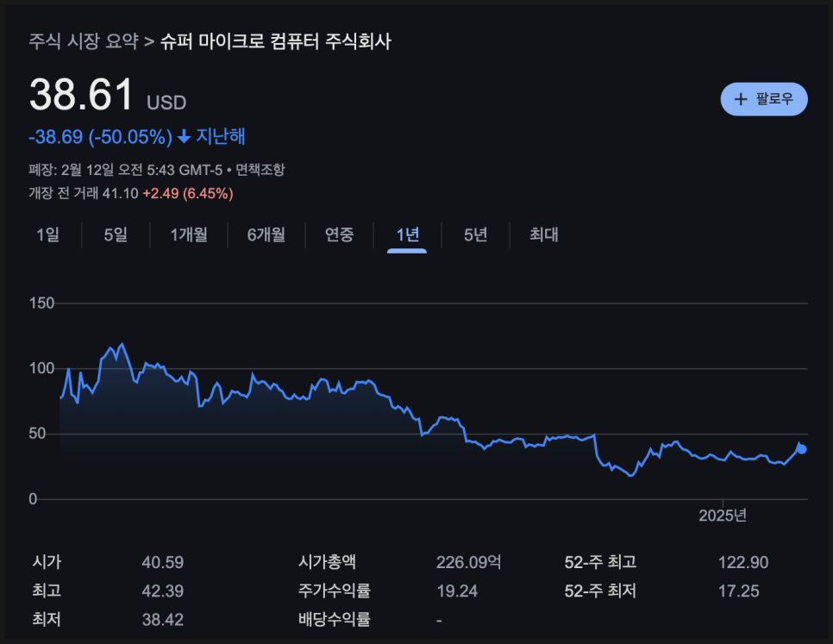Image resolution: width=833 pixels, height=644 pixels.
Task: Select the 5일 range tab
Action: [x=116, y=234]
